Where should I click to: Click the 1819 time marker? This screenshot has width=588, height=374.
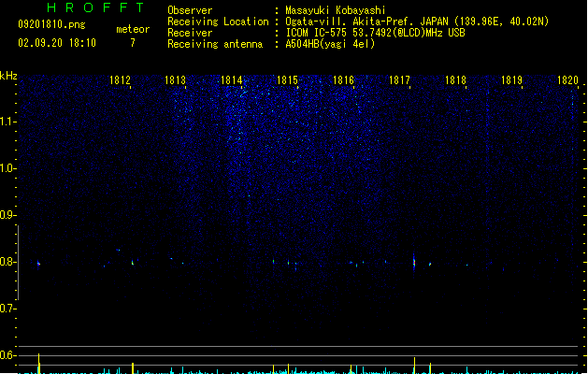(x=512, y=80)
